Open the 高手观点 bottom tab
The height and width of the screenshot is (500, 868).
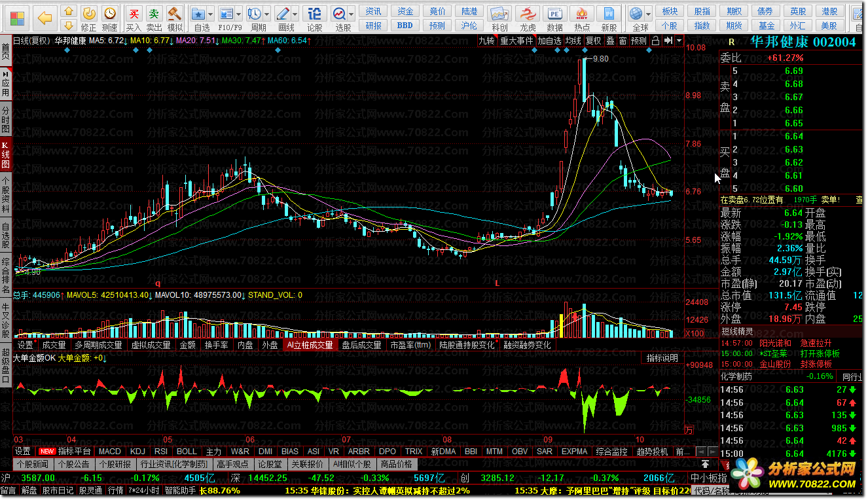click(232, 464)
